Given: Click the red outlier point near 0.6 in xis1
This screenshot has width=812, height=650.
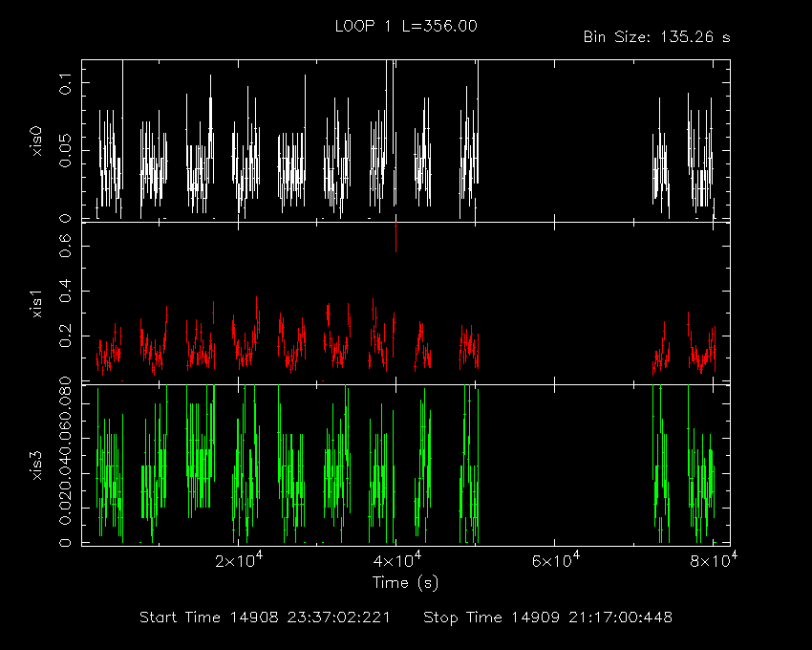Looking at the screenshot, I should click(396, 237).
